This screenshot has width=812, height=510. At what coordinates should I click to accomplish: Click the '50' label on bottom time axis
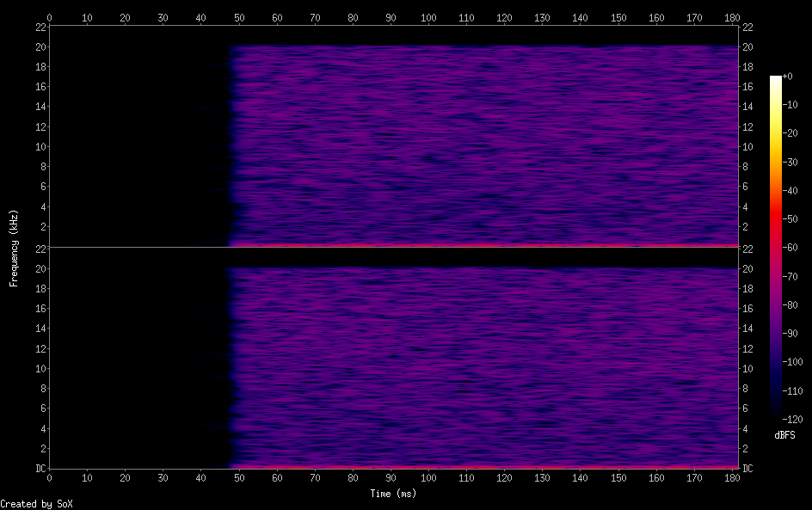(239, 478)
